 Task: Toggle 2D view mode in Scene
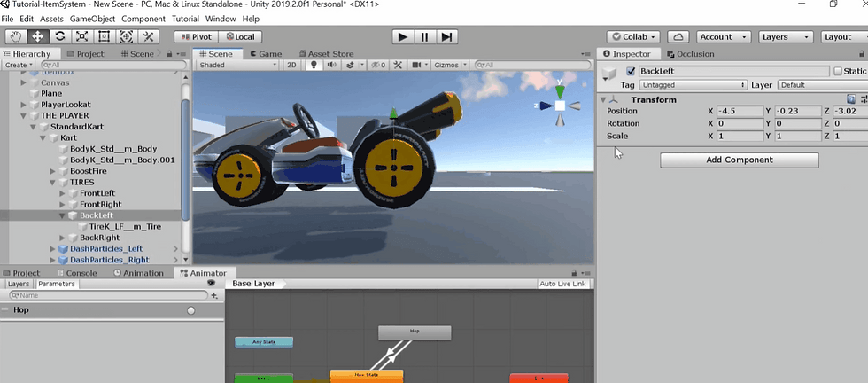tap(291, 65)
